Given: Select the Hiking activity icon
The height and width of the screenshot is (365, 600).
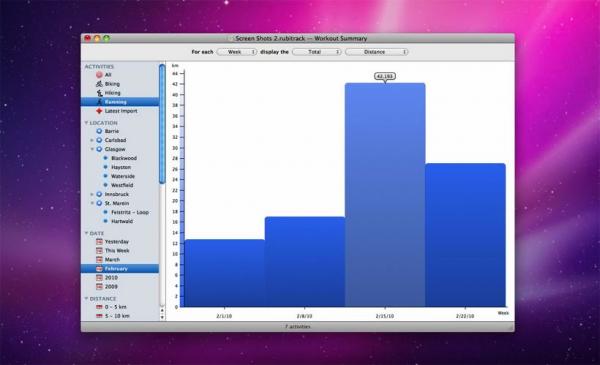Looking at the screenshot, I should pos(99,93).
